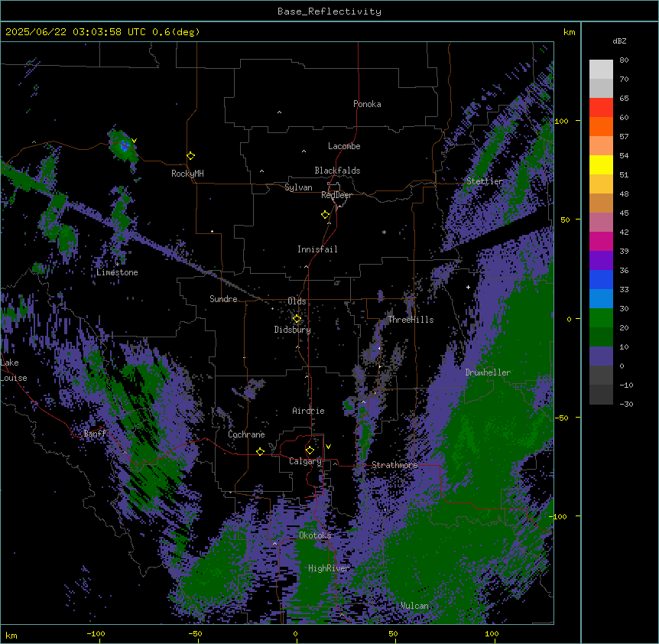Click the Cochrane label
Viewport: 659px width, 644px height.
click(x=246, y=434)
